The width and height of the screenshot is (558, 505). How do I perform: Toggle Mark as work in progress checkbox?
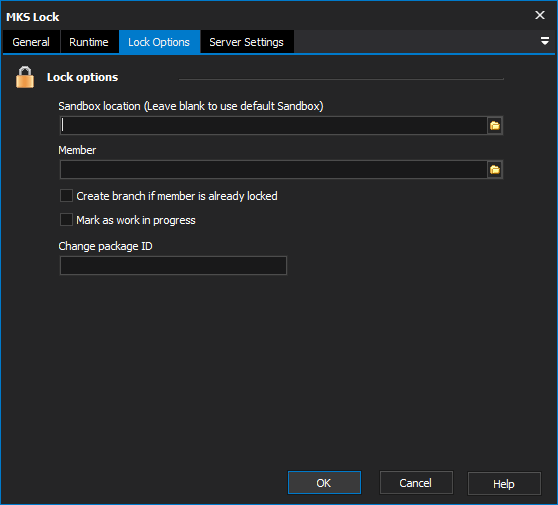pos(66,220)
